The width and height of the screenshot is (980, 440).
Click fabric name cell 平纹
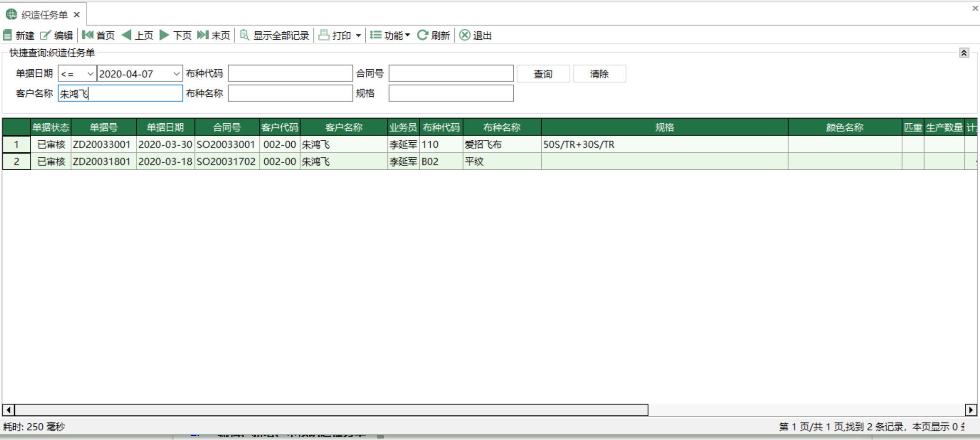tap(502, 161)
